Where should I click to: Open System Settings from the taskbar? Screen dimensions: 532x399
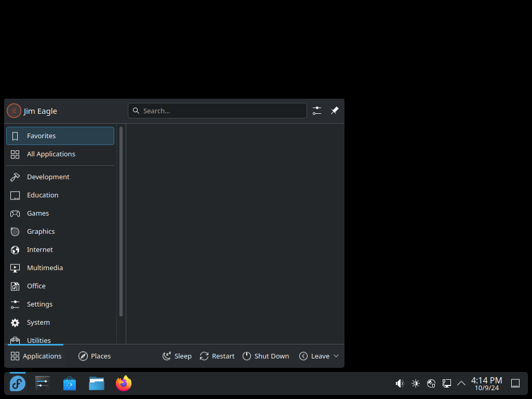(43, 383)
